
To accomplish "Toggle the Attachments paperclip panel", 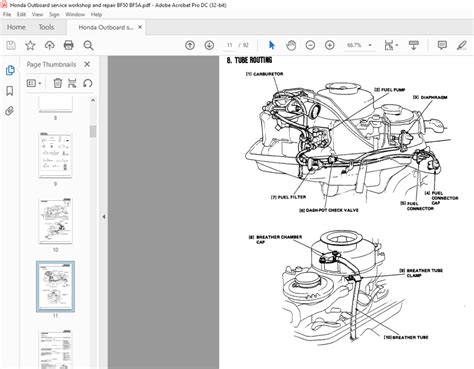I will (10, 111).
